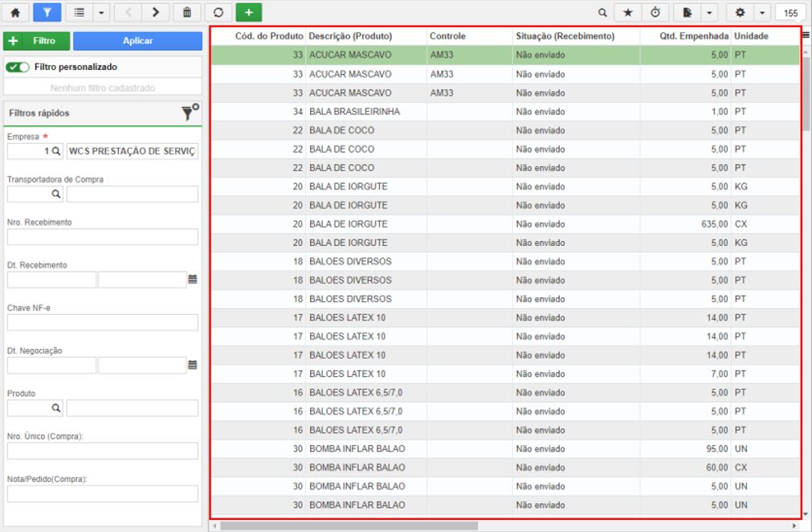Expand the settings gear dropdown arrow

click(762, 13)
